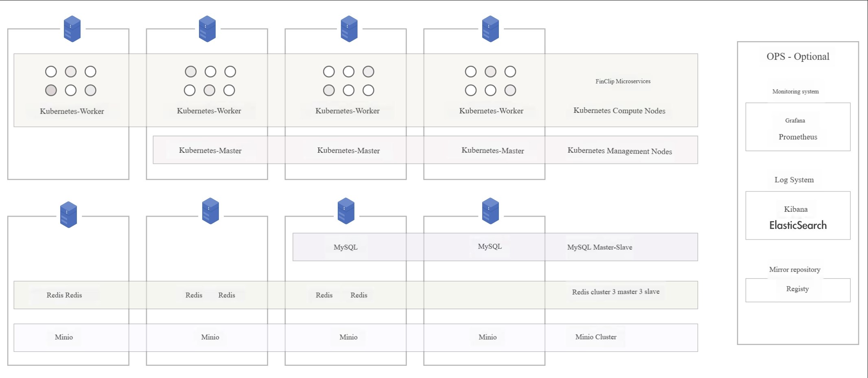
Task: Click the Kubernetes Compute Nodes label
Action: [x=619, y=111]
